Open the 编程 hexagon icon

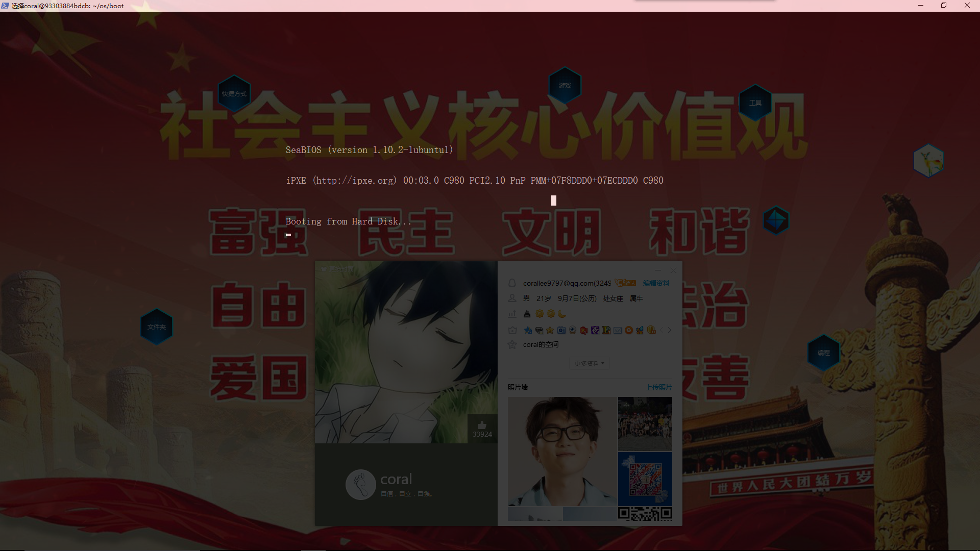823,353
